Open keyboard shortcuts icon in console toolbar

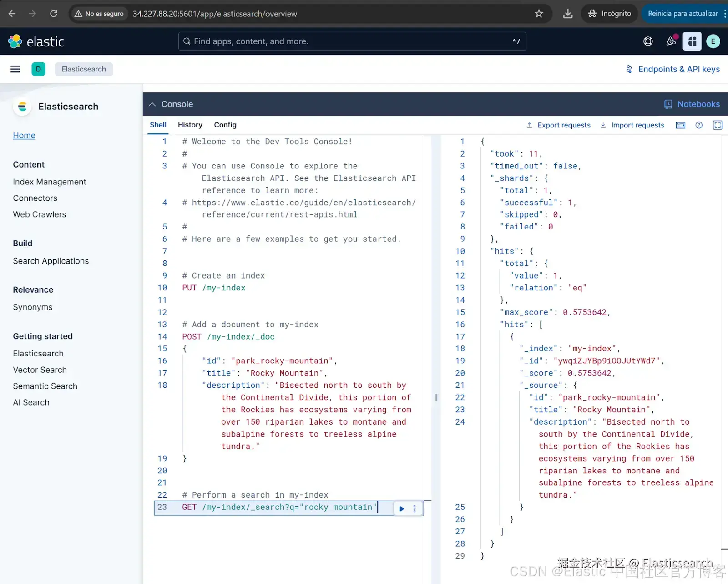click(680, 125)
